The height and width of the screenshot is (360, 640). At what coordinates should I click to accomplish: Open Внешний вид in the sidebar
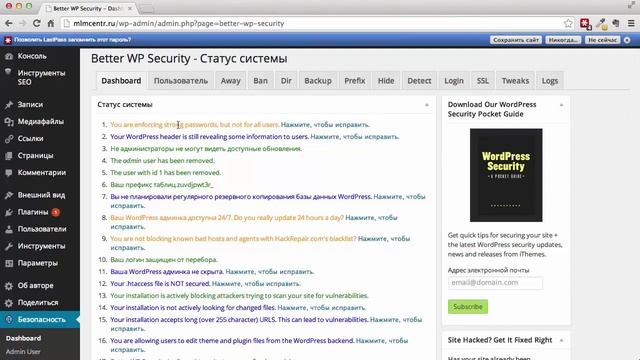point(40,195)
